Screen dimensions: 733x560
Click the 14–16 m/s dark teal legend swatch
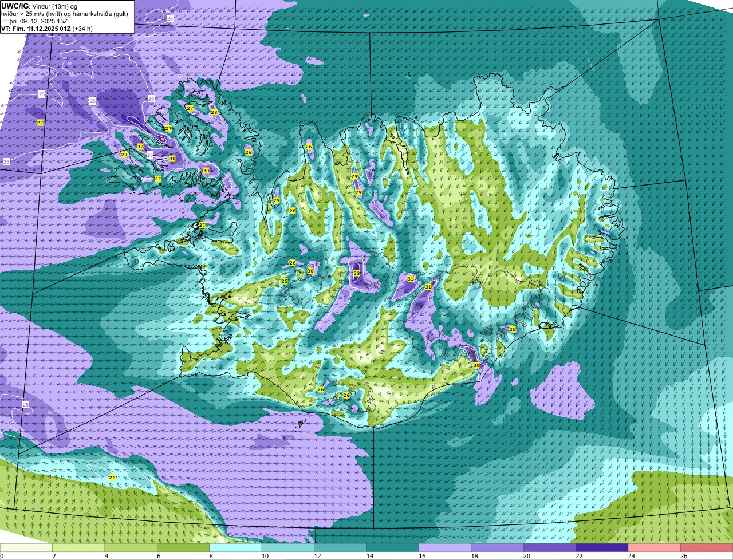pyautogui.click(x=392, y=548)
